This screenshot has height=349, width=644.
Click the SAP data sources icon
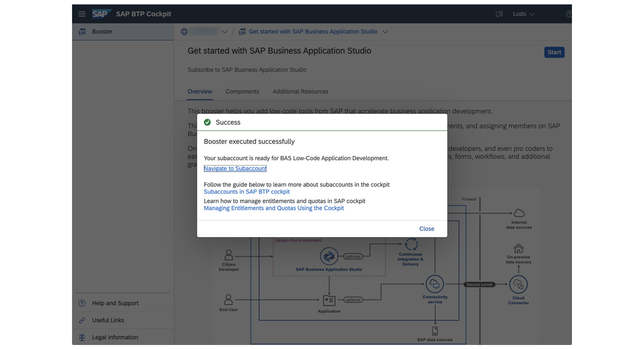tap(435, 331)
